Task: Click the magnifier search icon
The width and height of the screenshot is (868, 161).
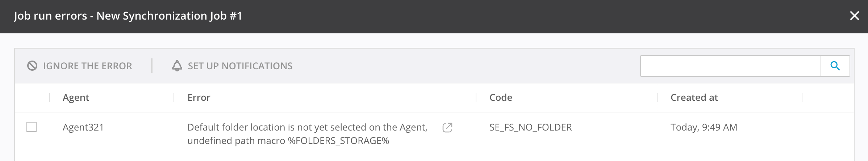Action: 835,66
